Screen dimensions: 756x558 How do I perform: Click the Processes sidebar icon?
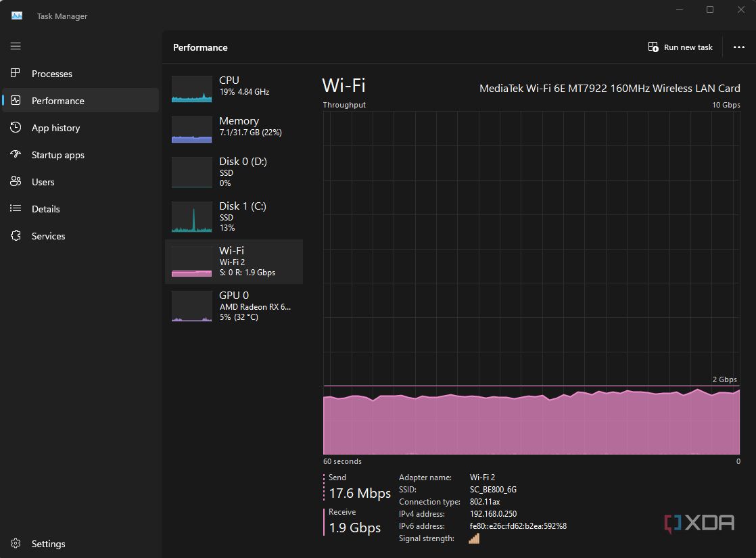[x=16, y=73]
